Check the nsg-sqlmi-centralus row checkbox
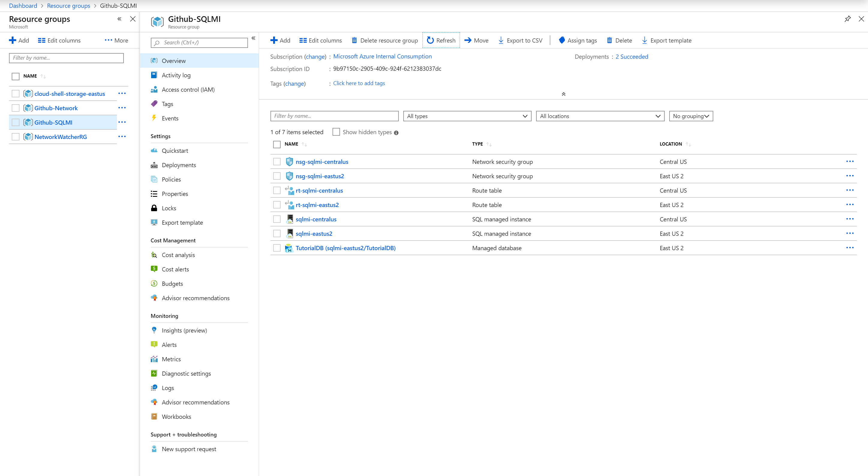This screenshot has width=868, height=476. 277,161
